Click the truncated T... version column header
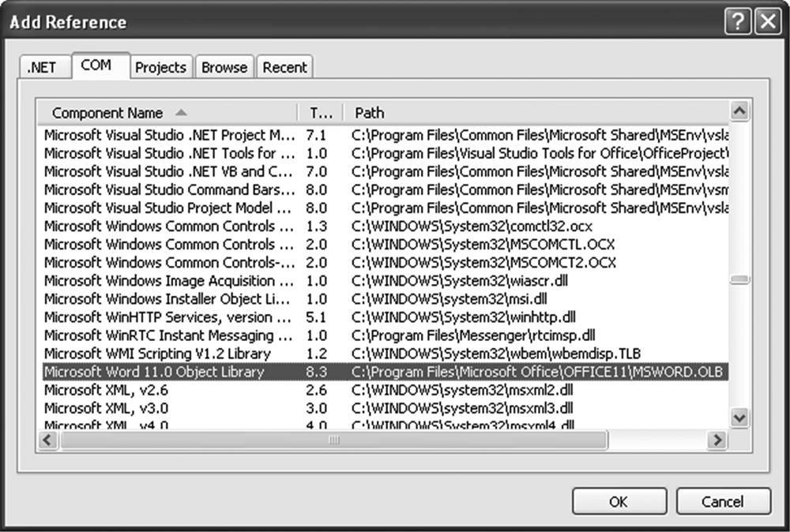790x532 pixels. coord(321,113)
